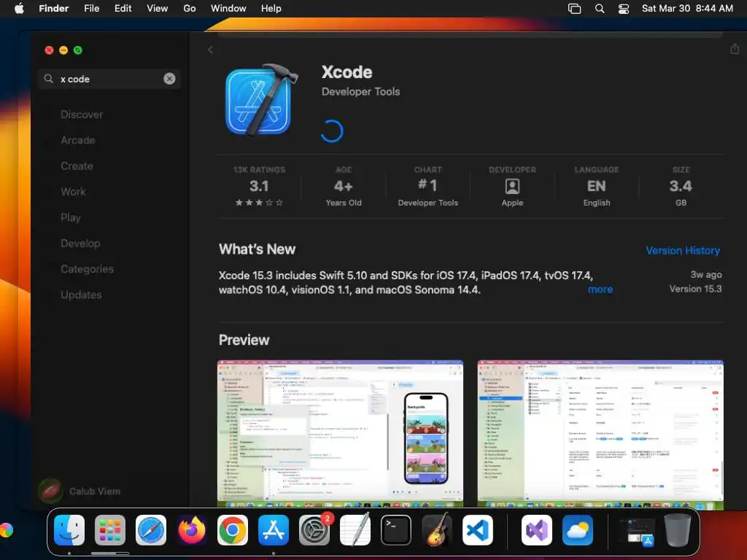Open the Finder menu
This screenshot has width=747, height=560.
click(x=54, y=8)
